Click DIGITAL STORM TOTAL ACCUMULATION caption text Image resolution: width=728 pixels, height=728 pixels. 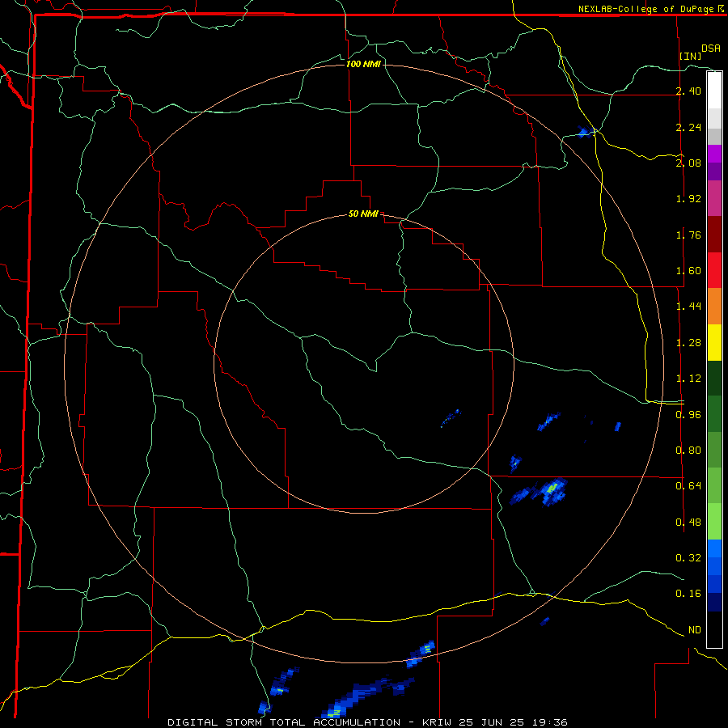pos(284,722)
